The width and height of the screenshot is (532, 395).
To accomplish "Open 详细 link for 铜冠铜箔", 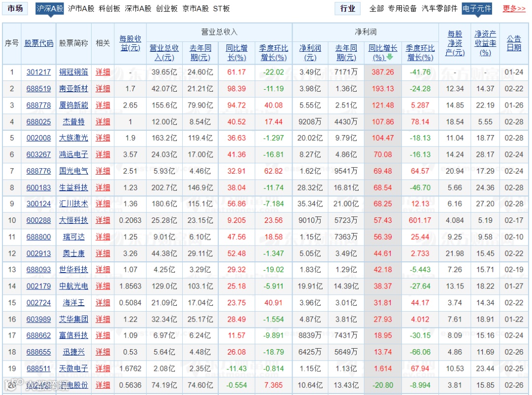I will click(103, 72).
